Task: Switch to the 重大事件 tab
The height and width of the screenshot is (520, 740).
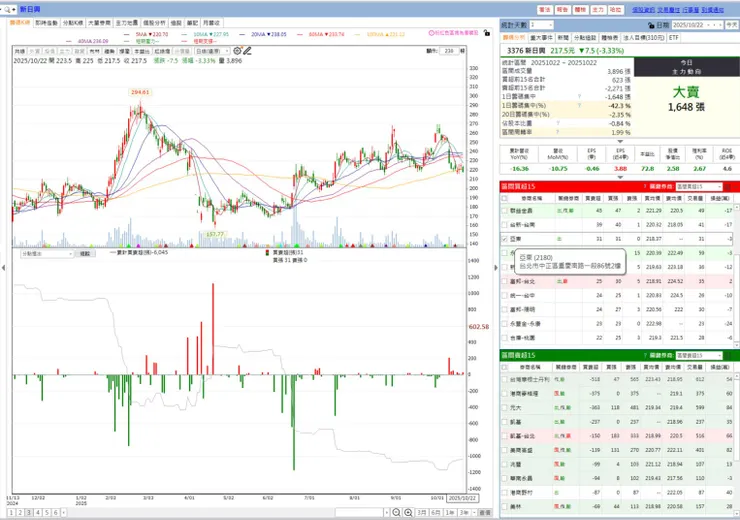Action: click(541, 37)
